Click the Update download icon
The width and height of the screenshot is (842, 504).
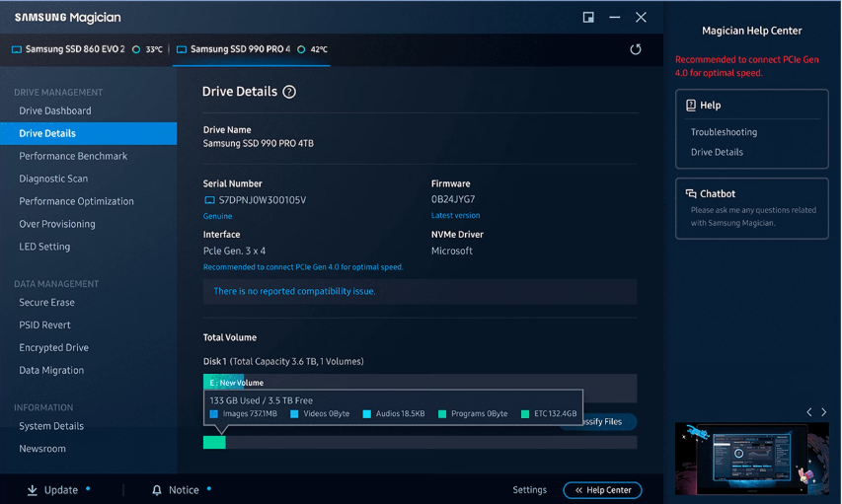click(x=33, y=490)
